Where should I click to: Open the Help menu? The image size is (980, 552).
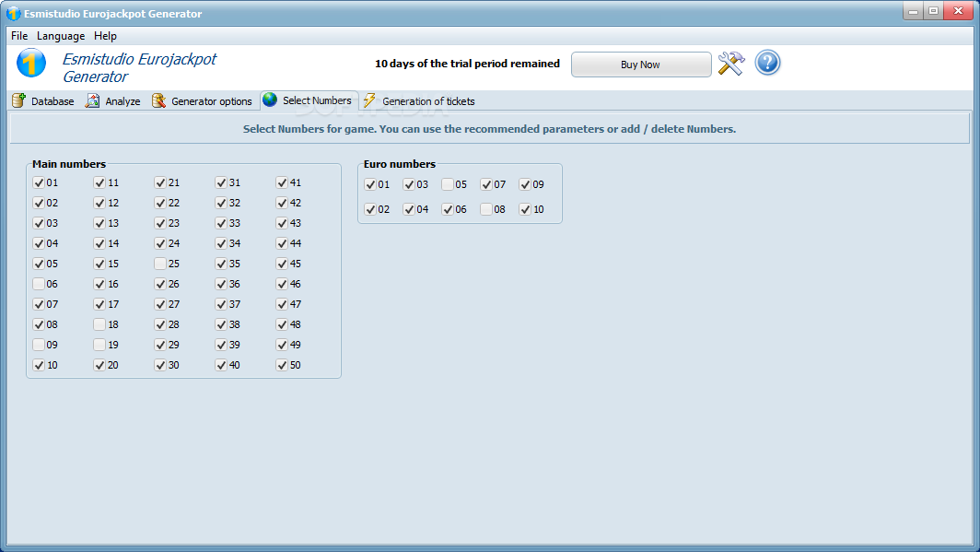point(105,36)
